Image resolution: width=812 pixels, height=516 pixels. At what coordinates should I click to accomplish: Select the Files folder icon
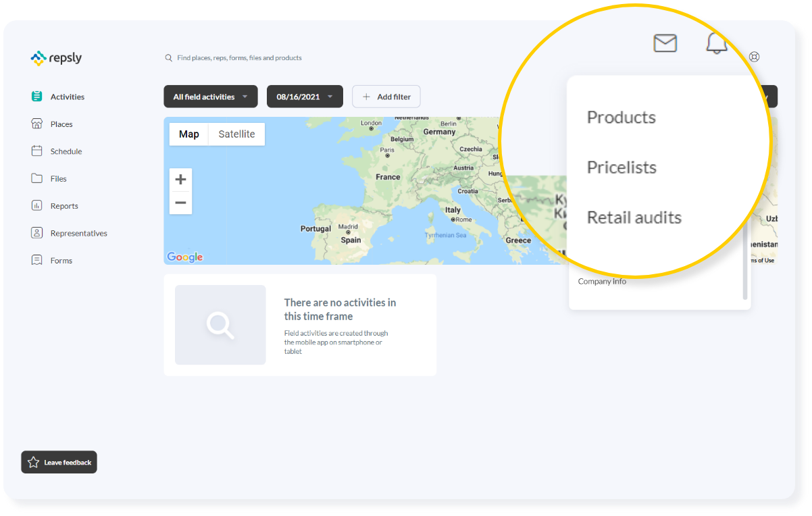(x=36, y=178)
